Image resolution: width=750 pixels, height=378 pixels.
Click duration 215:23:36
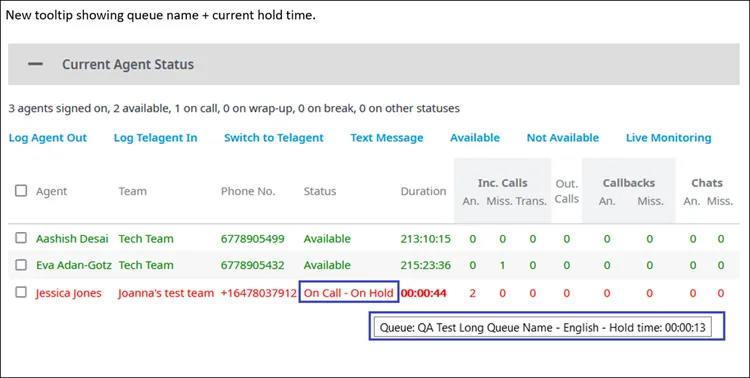tap(425, 265)
